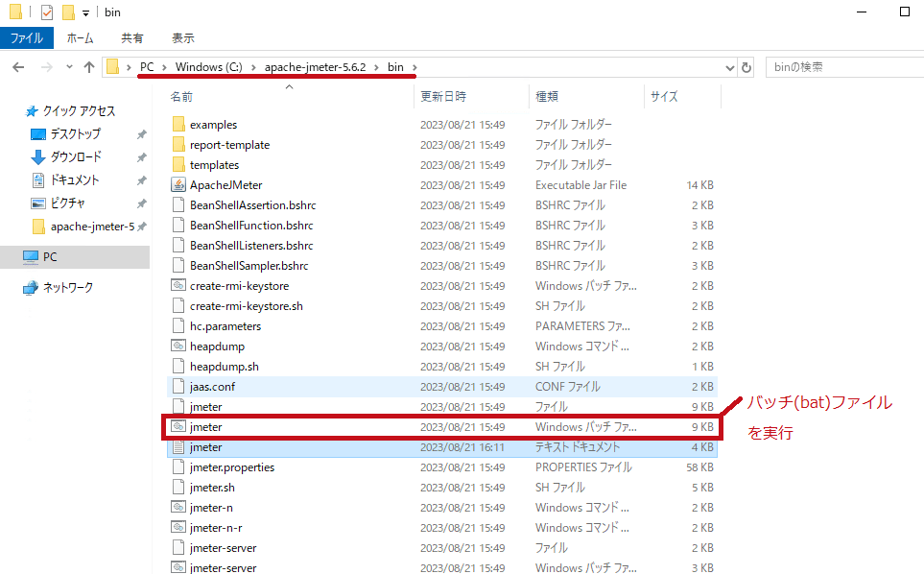Screen dimensions: 924x574
Task: Select the jmeter-n command script icon
Action: (178, 508)
